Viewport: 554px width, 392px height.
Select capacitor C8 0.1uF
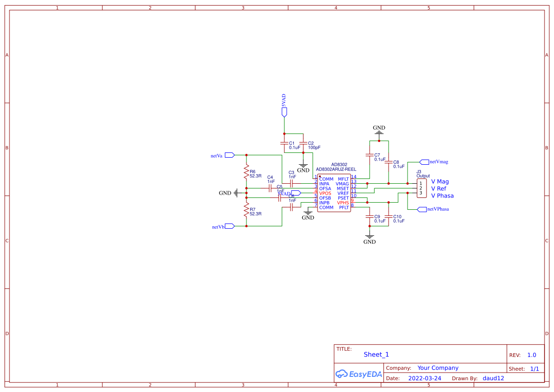pos(389,162)
